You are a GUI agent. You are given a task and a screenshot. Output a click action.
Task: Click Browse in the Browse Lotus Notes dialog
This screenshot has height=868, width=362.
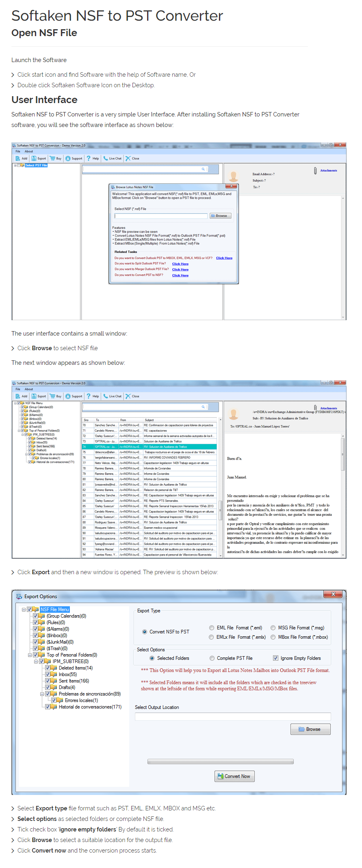coord(221,216)
